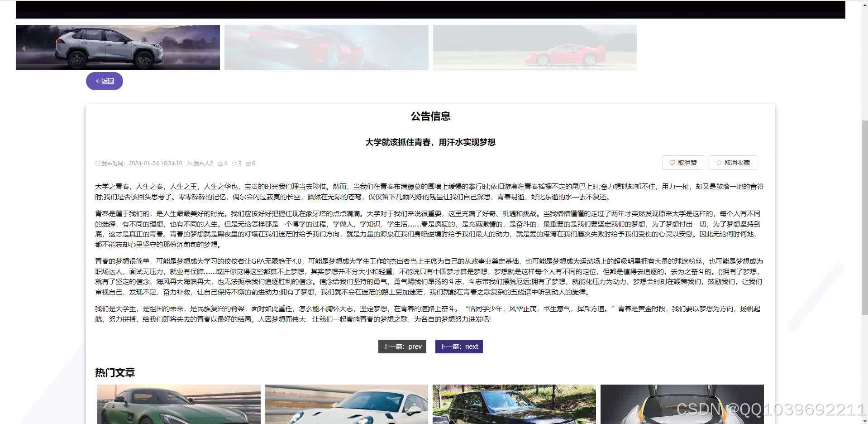Click the 返回 button to go back
The width and height of the screenshot is (868, 424).
[105, 81]
